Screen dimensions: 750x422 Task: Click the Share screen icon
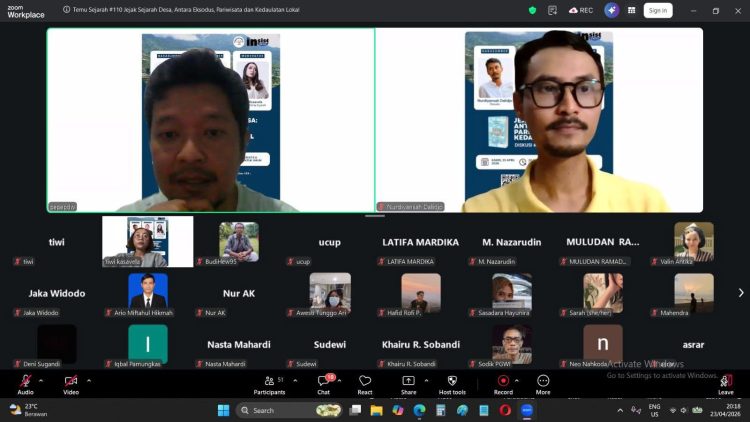click(408, 381)
